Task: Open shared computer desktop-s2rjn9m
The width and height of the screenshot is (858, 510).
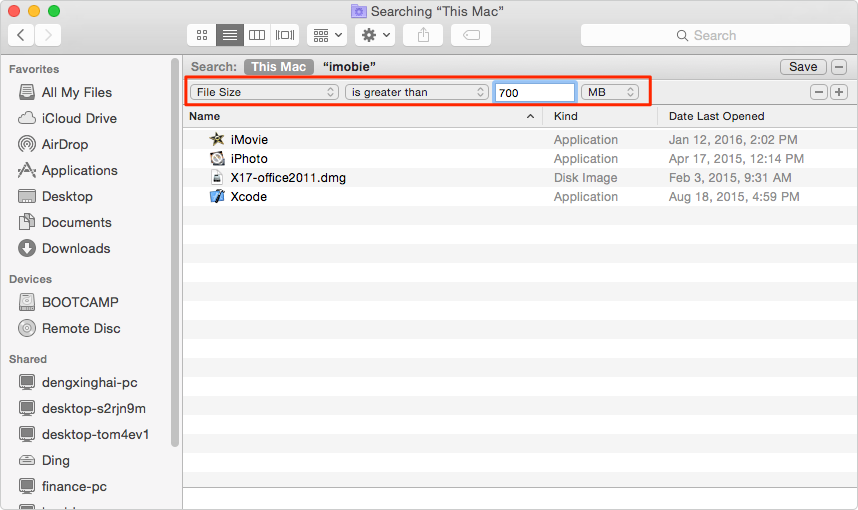Action: pyautogui.click(x=94, y=408)
